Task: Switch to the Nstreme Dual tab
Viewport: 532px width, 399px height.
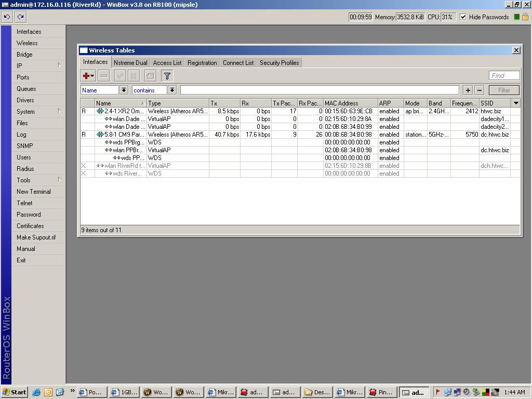Action: tap(130, 63)
